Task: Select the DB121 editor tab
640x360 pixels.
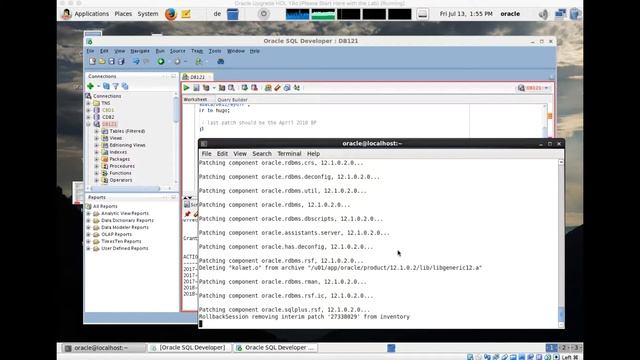Action: tap(197, 77)
